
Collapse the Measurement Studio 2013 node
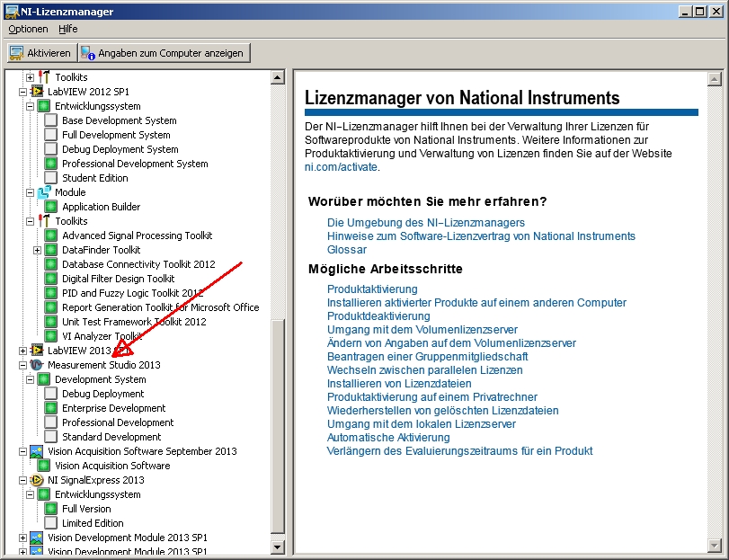[x=22, y=365]
